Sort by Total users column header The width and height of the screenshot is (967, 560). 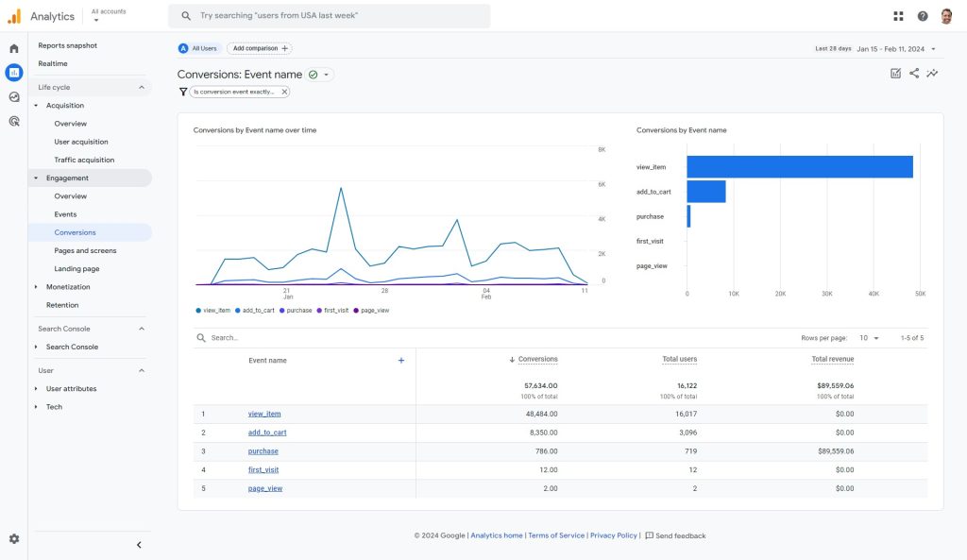(x=680, y=359)
